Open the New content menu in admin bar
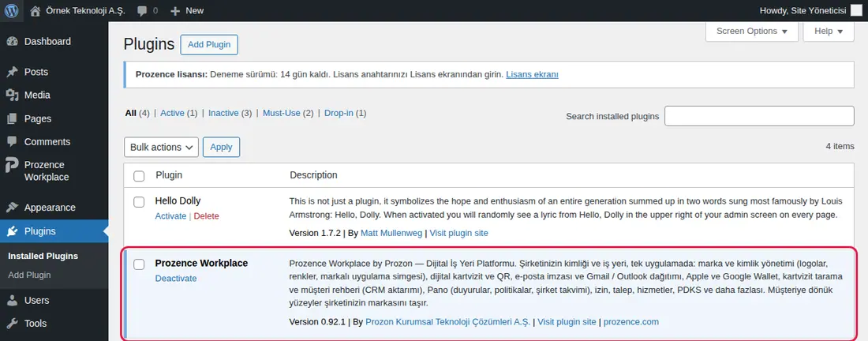 tap(187, 10)
